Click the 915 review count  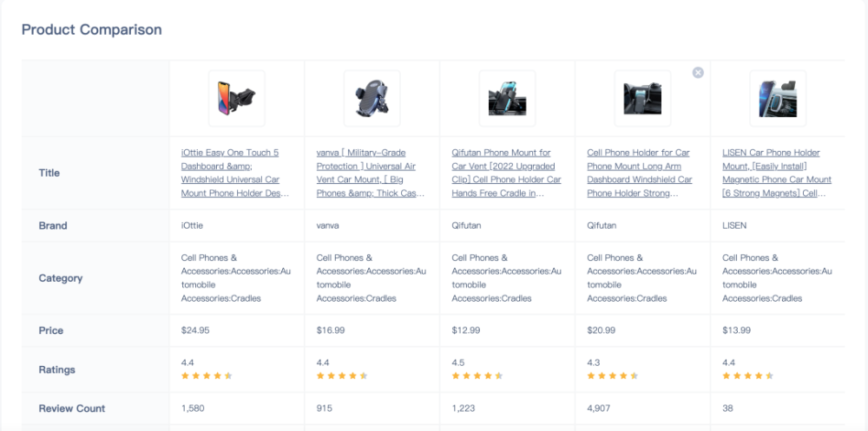click(x=325, y=408)
